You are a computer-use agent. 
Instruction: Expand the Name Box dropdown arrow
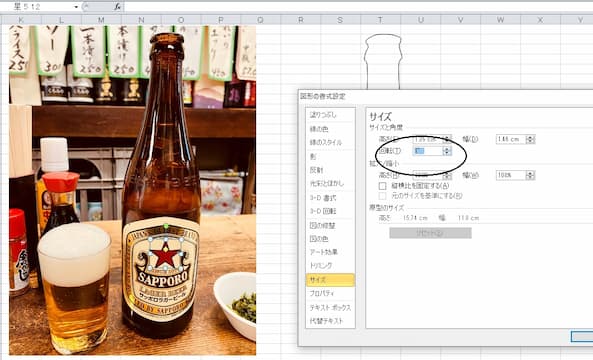(76, 7)
